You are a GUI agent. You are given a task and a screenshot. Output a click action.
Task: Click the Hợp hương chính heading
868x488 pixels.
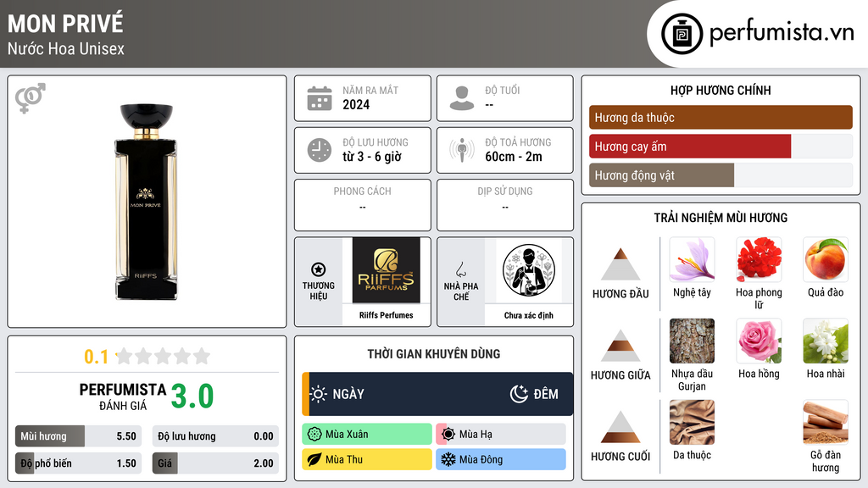point(721,90)
